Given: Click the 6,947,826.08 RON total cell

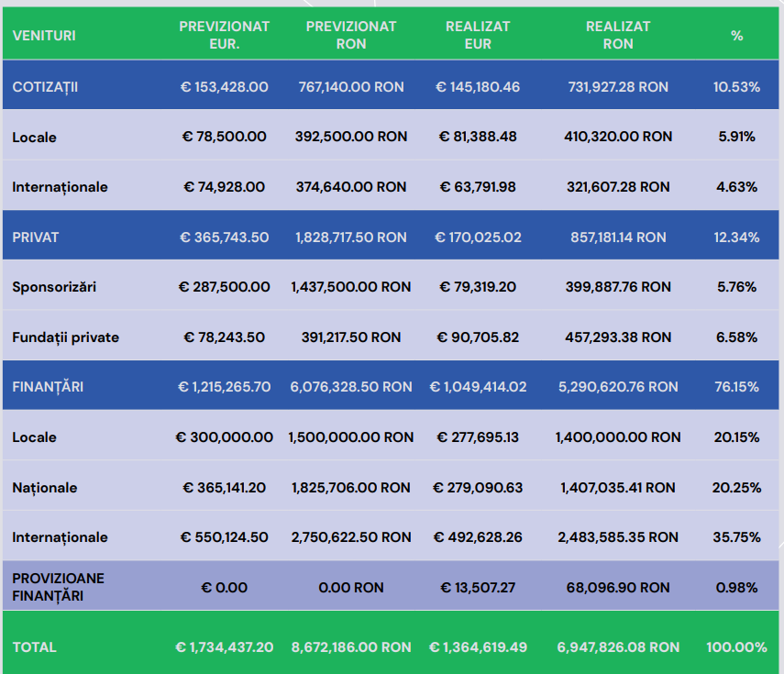Looking at the screenshot, I should tap(618, 646).
